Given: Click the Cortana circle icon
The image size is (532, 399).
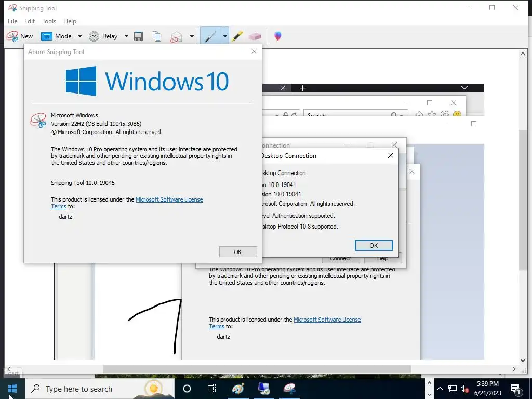Looking at the screenshot, I should [187, 389].
